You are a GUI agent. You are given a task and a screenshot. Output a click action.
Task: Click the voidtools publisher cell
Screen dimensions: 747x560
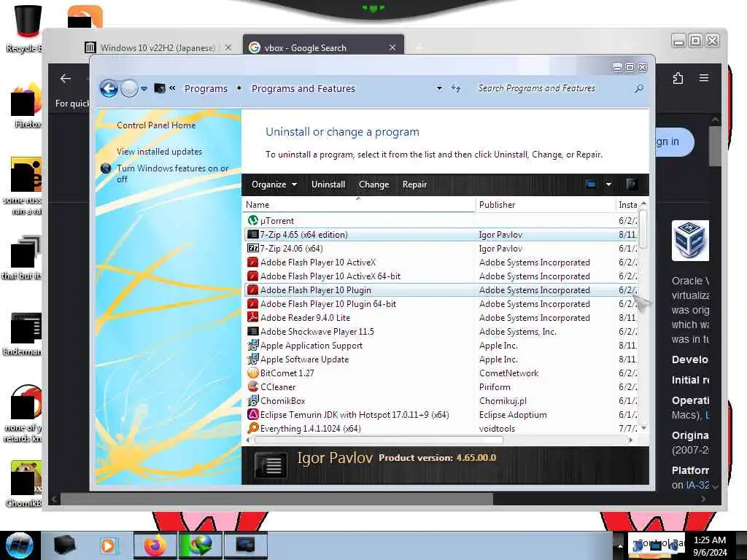pos(497,429)
